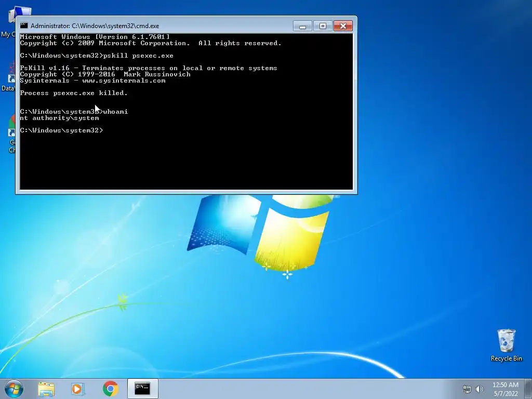Open the Windows Start menu orb

pos(14,389)
